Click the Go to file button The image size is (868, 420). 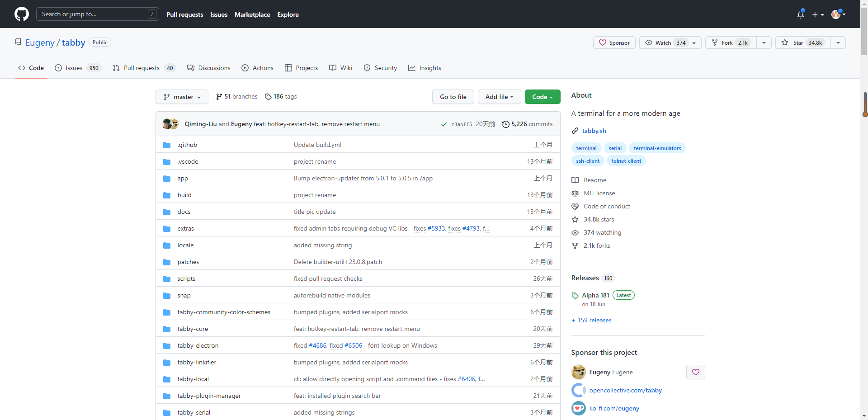click(453, 97)
